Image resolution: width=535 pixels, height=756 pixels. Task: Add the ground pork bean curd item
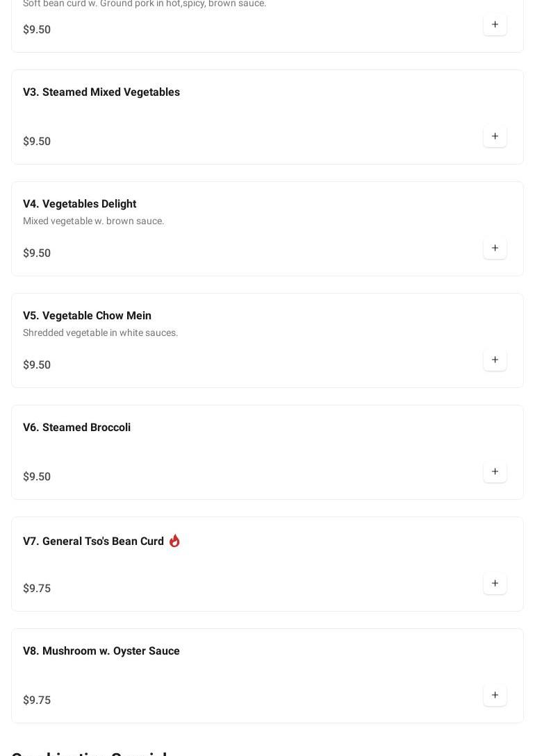point(495,25)
